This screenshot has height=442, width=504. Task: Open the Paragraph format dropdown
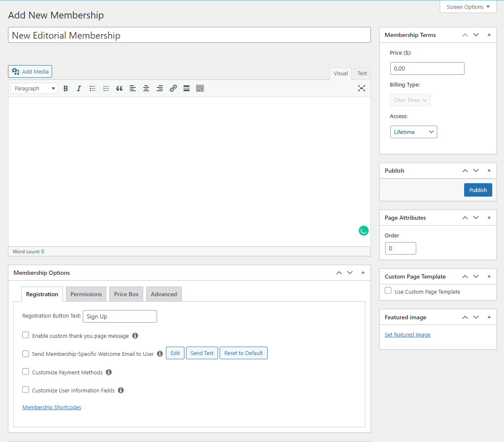[x=34, y=88]
